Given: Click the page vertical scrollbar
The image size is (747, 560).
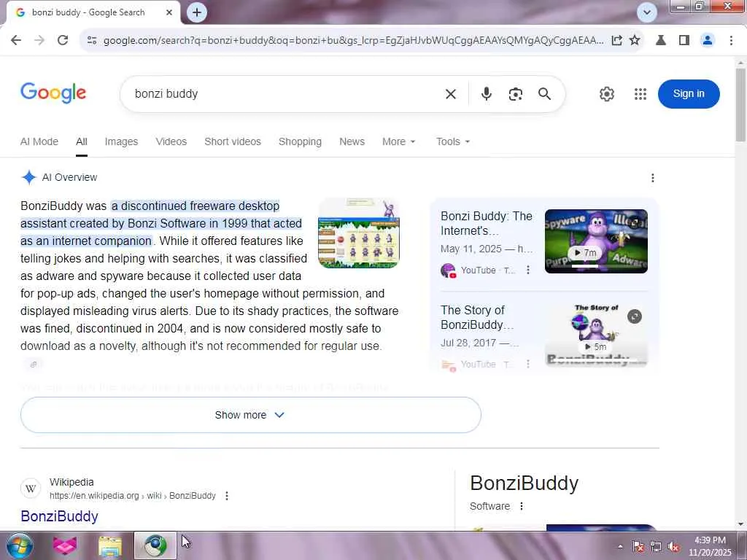Looking at the screenshot, I should [x=740, y=105].
